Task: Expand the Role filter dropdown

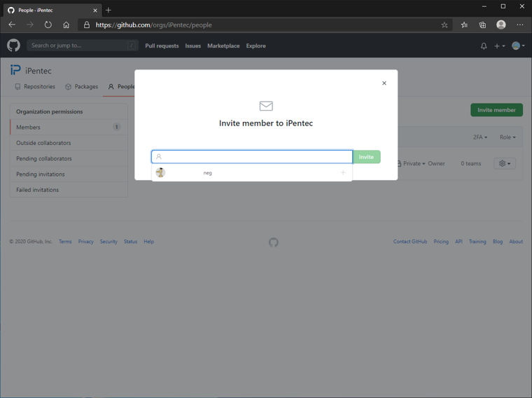Action: click(507, 137)
